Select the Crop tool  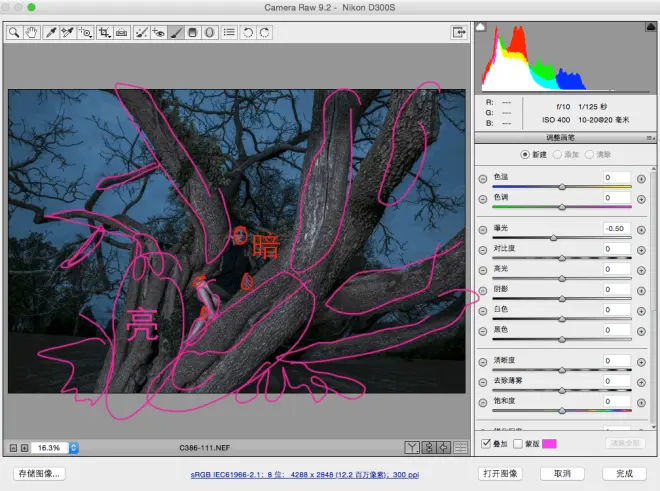[104, 32]
